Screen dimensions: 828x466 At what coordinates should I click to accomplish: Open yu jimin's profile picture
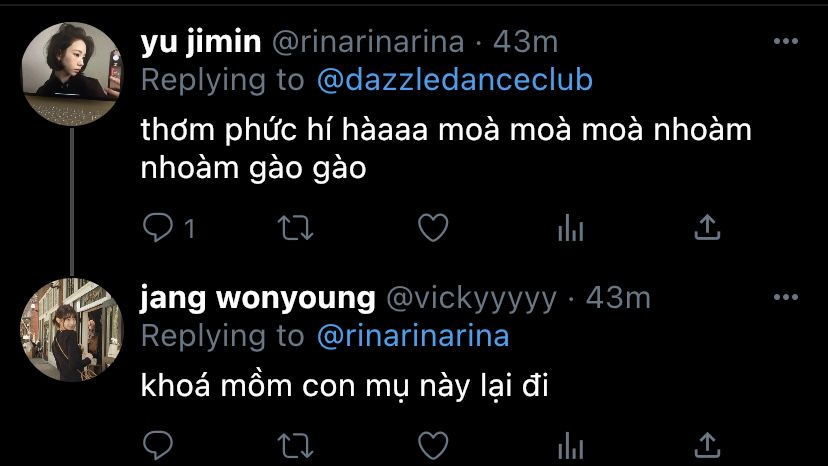tap(72, 73)
